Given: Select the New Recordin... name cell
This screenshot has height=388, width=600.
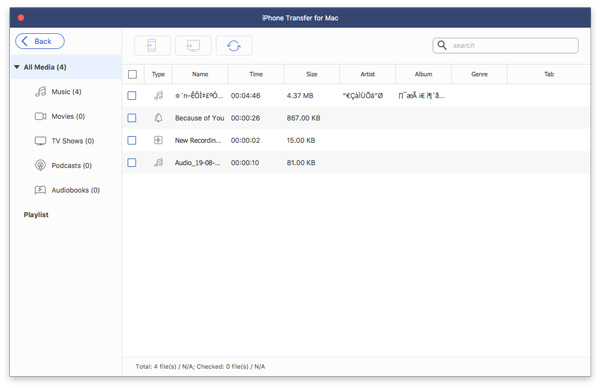Looking at the screenshot, I should pyautogui.click(x=198, y=140).
